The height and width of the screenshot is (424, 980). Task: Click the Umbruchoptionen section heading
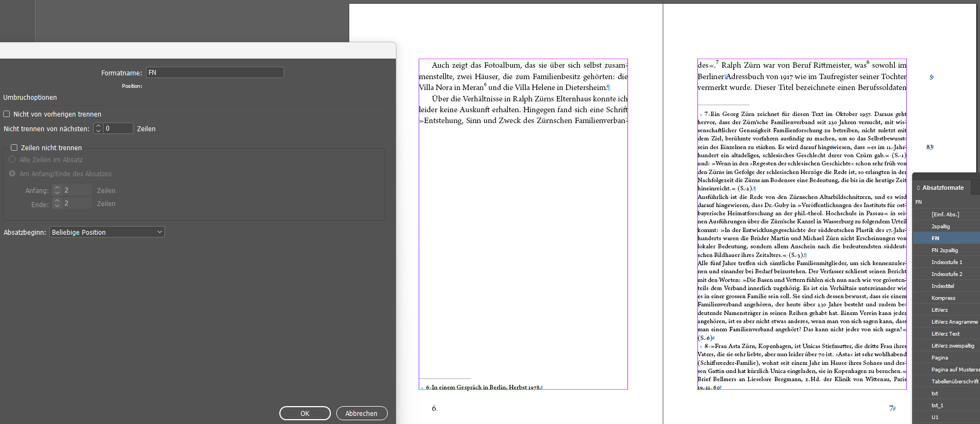(30, 98)
